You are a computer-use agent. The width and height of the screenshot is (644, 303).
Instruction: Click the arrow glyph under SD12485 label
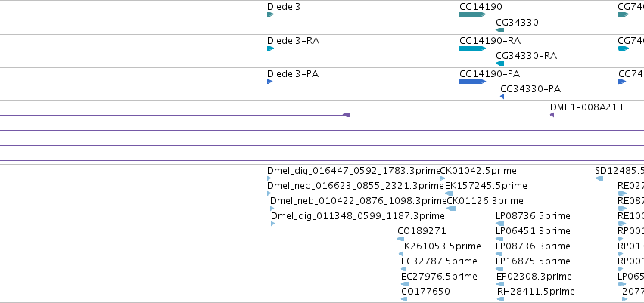tap(599, 178)
